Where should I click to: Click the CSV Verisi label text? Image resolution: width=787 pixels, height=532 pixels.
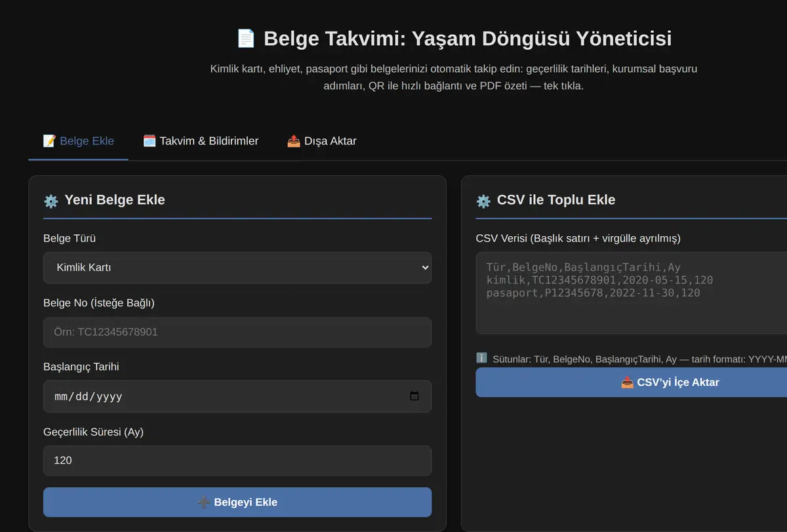pos(578,238)
